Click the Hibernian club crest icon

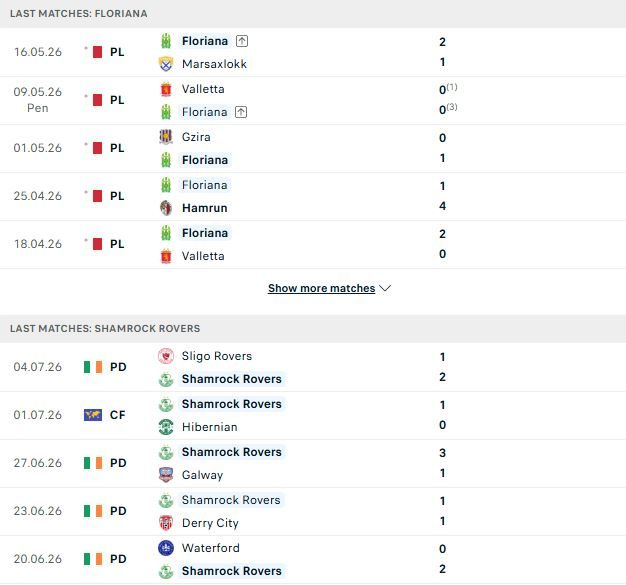[x=166, y=427]
